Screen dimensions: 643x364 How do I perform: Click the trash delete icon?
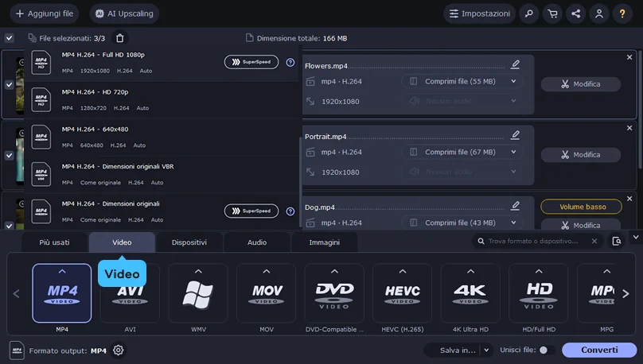[119, 38]
